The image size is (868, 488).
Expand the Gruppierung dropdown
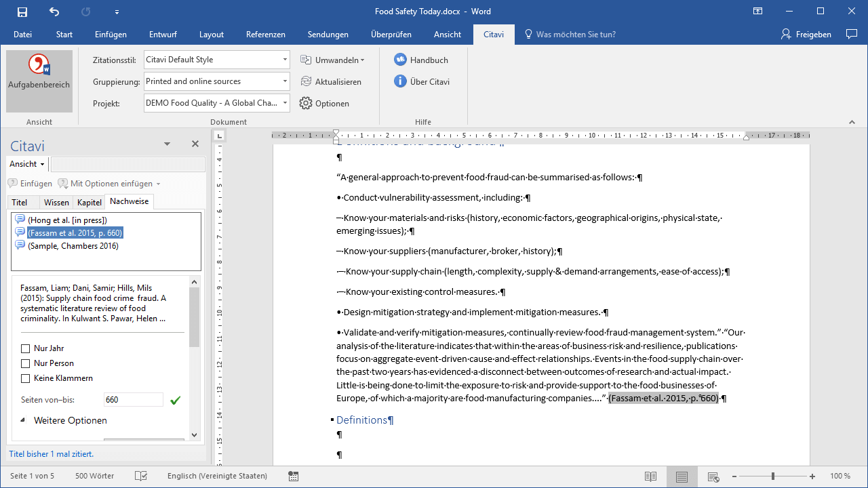click(285, 81)
